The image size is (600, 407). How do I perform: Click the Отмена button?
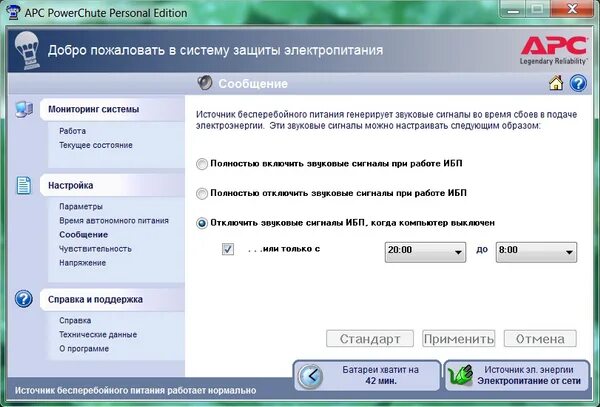[540, 339]
